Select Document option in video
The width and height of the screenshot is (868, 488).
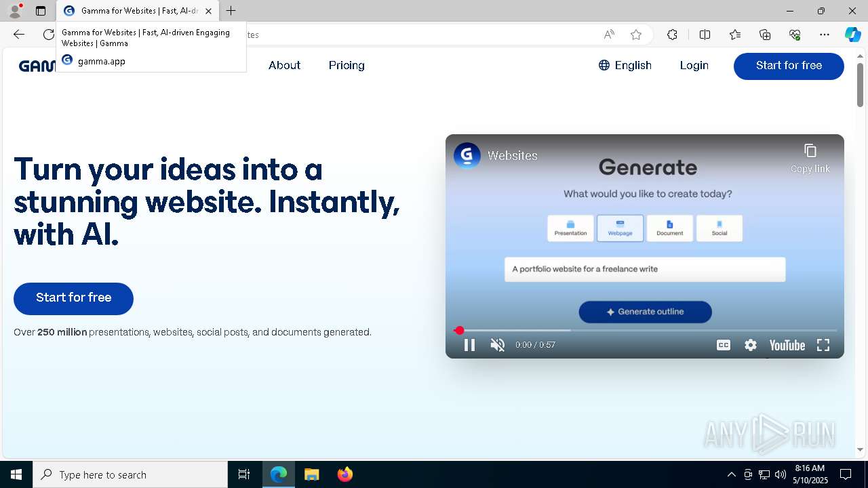click(x=669, y=228)
